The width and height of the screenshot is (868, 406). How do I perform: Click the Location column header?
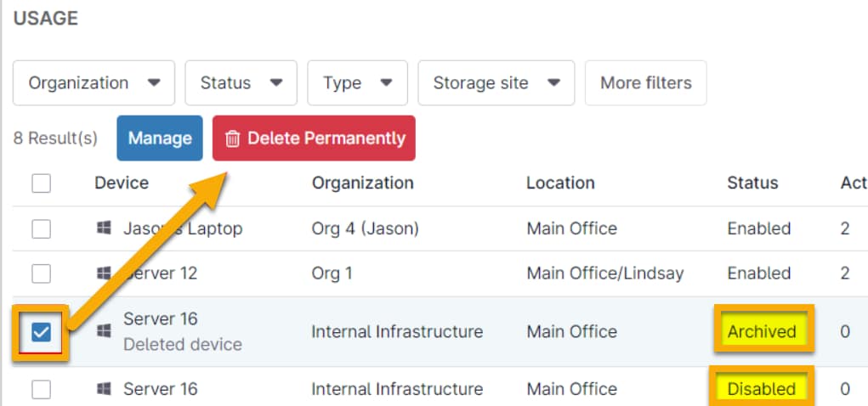560,183
